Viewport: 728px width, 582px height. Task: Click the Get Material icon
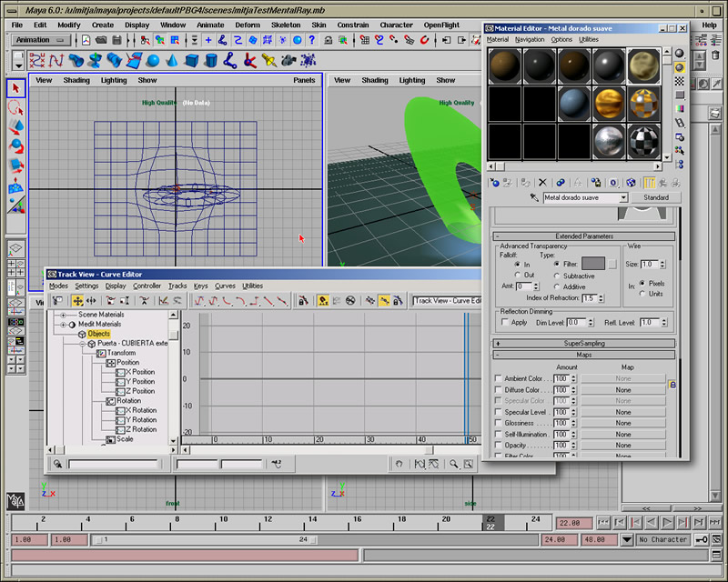pos(494,183)
